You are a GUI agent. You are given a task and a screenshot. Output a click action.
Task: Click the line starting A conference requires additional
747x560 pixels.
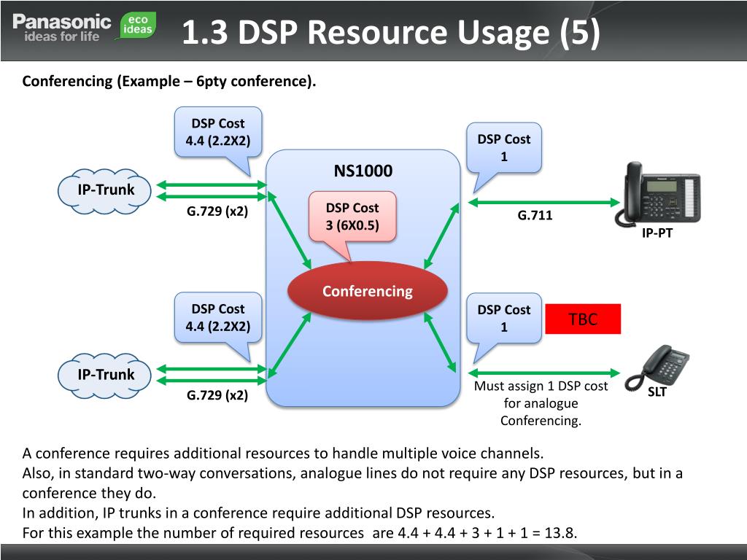[283, 453]
